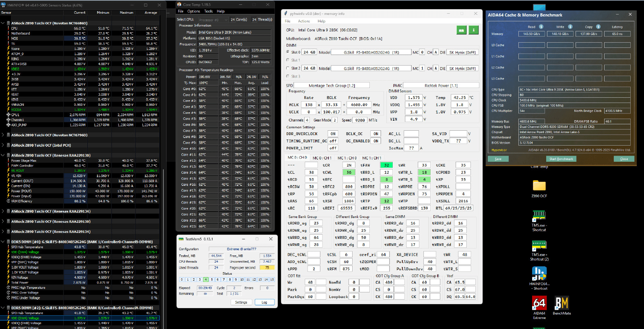Click the Write info icon in AIDA64
The image size is (644, 329).
click(570, 27)
